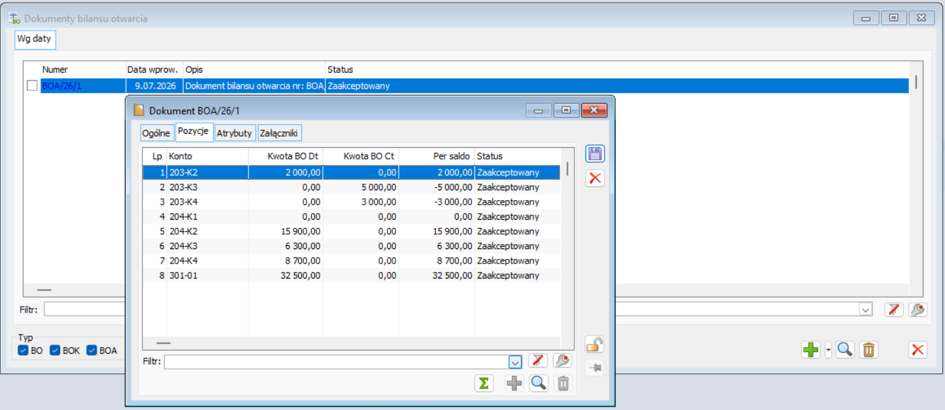Clear the main list filter funnel icon

point(894,309)
